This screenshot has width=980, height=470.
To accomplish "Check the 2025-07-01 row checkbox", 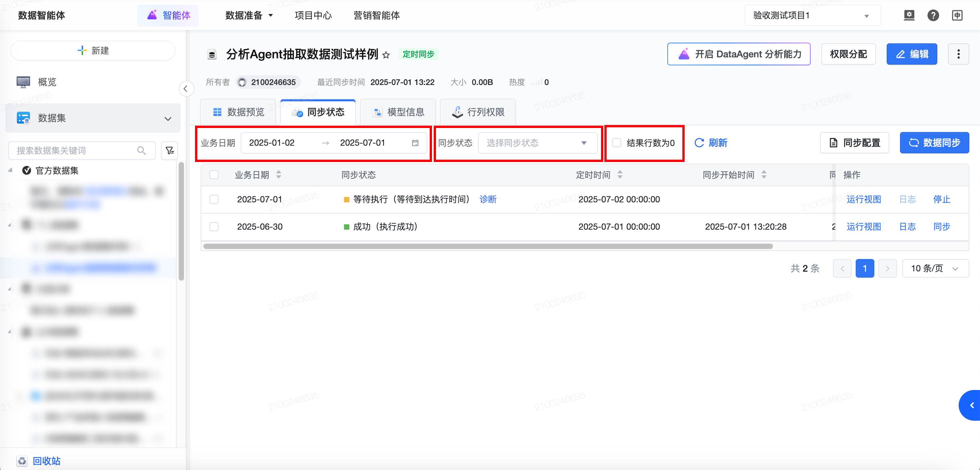I will pos(214,199).
